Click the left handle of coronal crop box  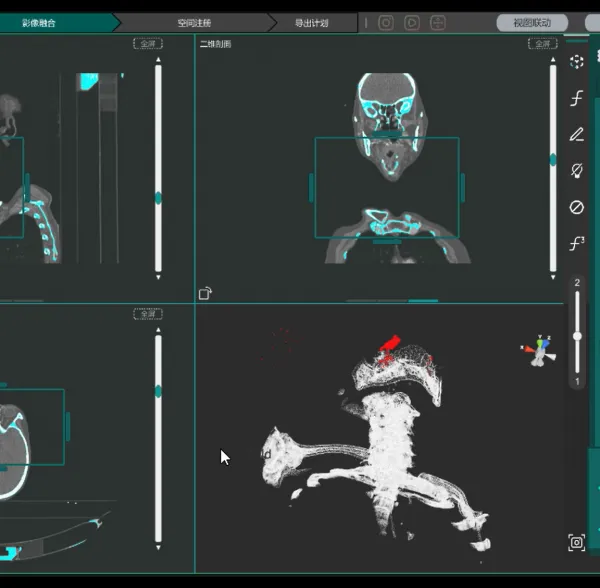(x=311, y=188)
